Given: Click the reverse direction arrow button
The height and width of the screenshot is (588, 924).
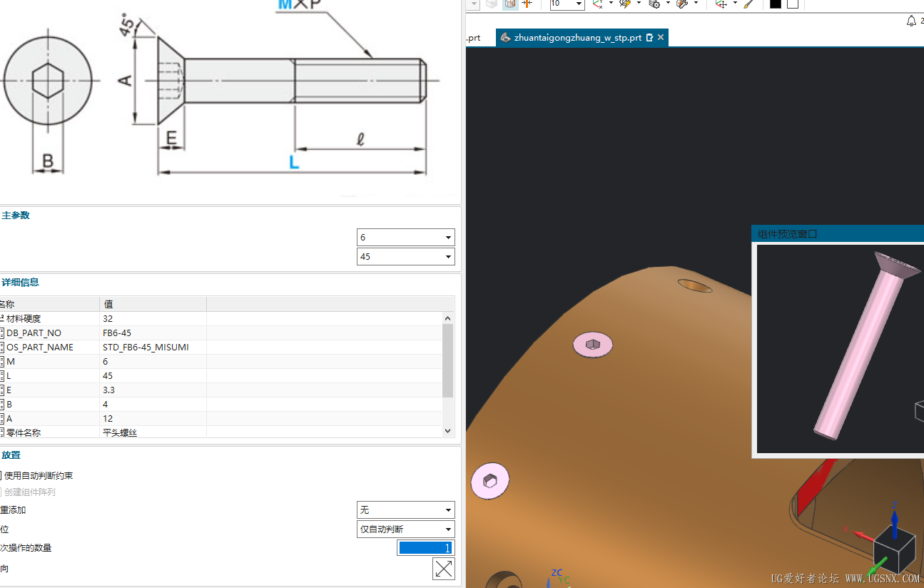Looking at the screenshot, I should click(443, 569).
